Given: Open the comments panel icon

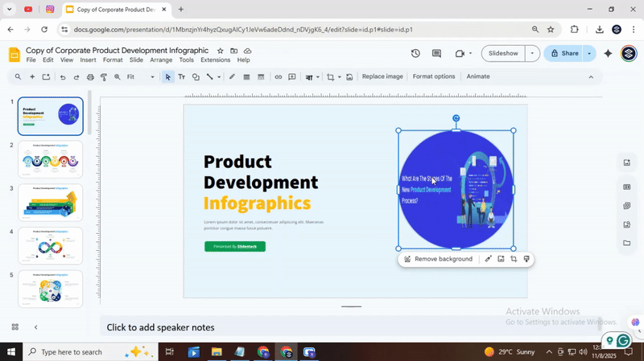Looking at the screenshot, I should point(436,54).
